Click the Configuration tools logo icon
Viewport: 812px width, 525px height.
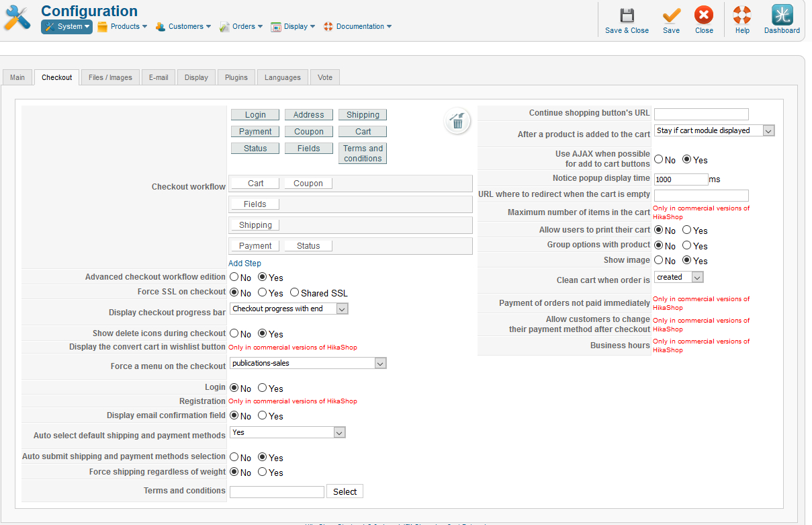click(17, 17)
